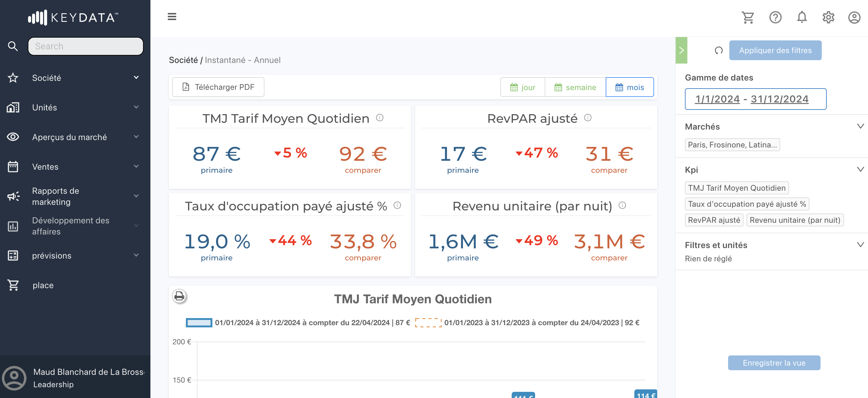Click the sidebar Search input field
This screenshot has width=868, height=398.
coord(86,46)
